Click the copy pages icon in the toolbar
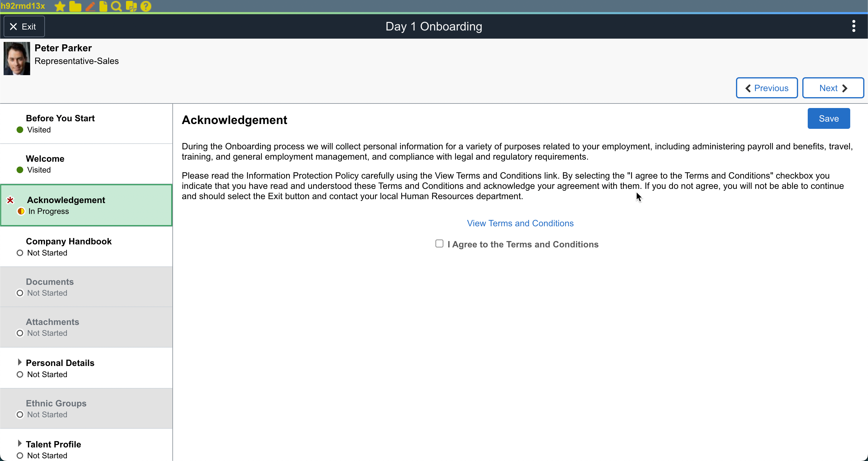 pos(131,6)
